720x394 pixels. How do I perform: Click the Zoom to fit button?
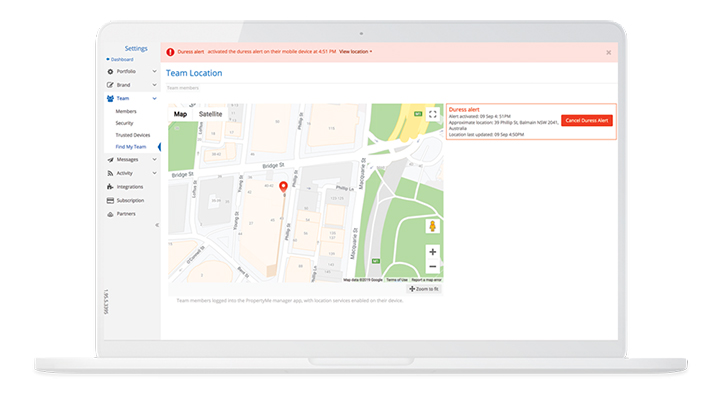424,289
